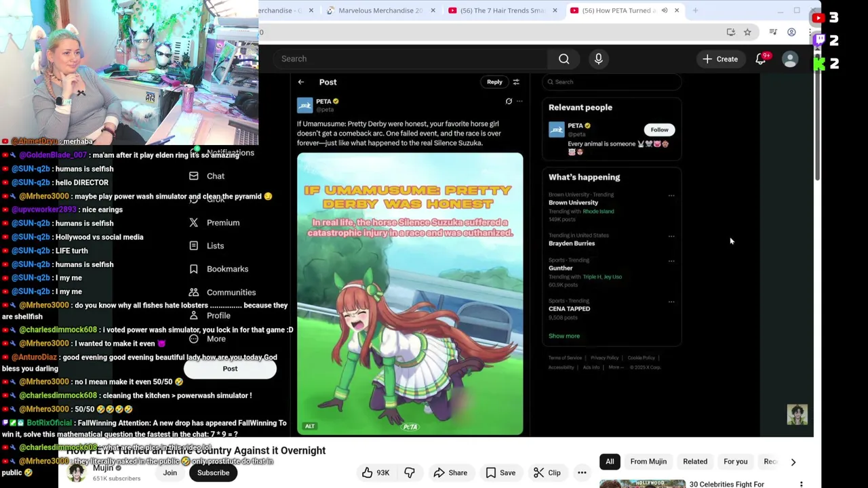This screenshot has width=868, height=488.
Task: Click the Create button on YouTube
Action: (x=720, y=59)
